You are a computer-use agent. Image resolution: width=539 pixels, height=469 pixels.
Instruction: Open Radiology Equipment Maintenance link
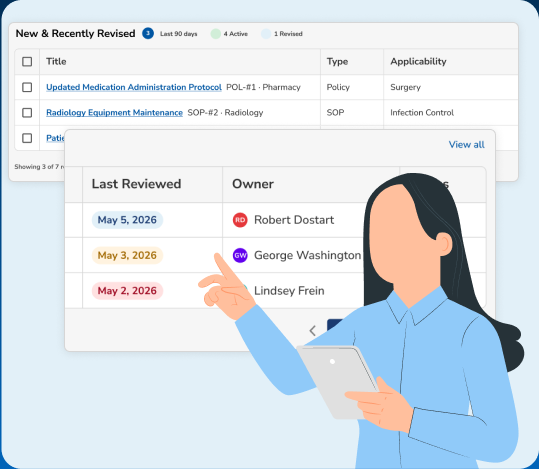pos(114,113)
